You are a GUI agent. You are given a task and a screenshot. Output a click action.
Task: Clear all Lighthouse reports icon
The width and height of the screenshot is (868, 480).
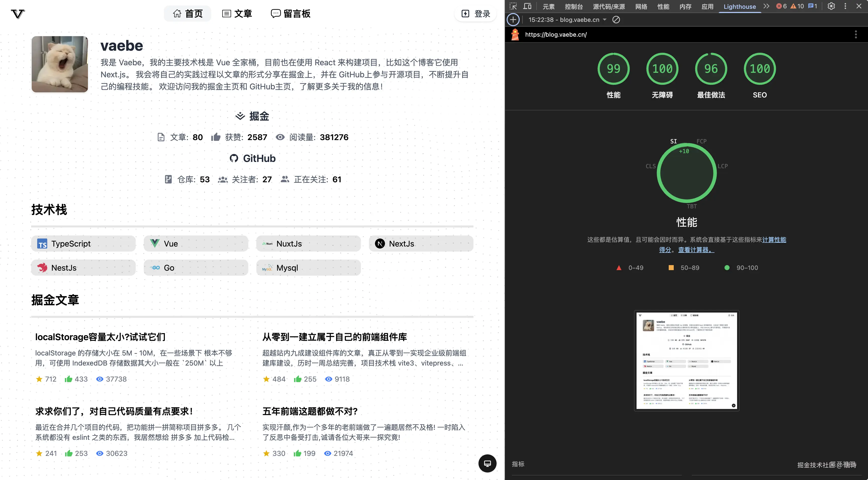click(616, 20)
